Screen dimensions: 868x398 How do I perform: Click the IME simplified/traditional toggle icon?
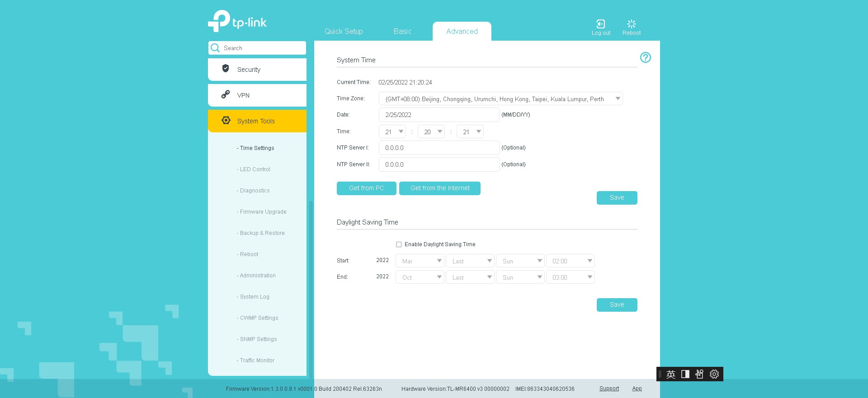tap(699, 374)
